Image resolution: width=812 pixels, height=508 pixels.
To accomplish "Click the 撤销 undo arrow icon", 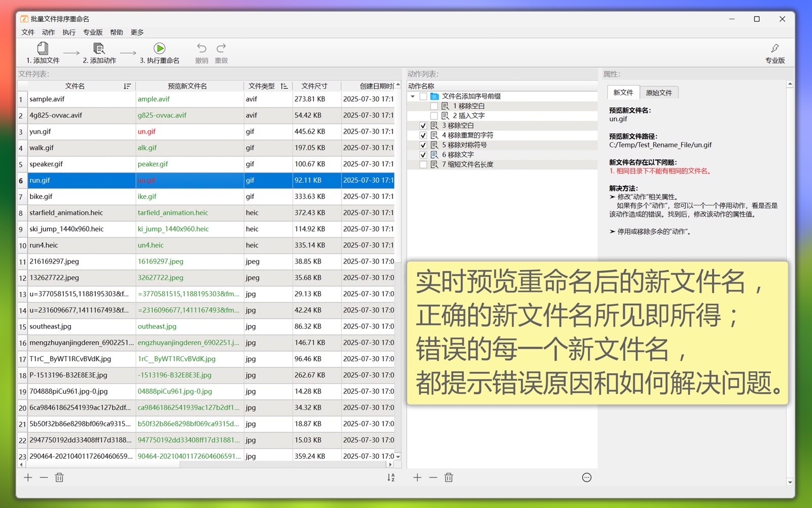I will click(x=201, y=48).
